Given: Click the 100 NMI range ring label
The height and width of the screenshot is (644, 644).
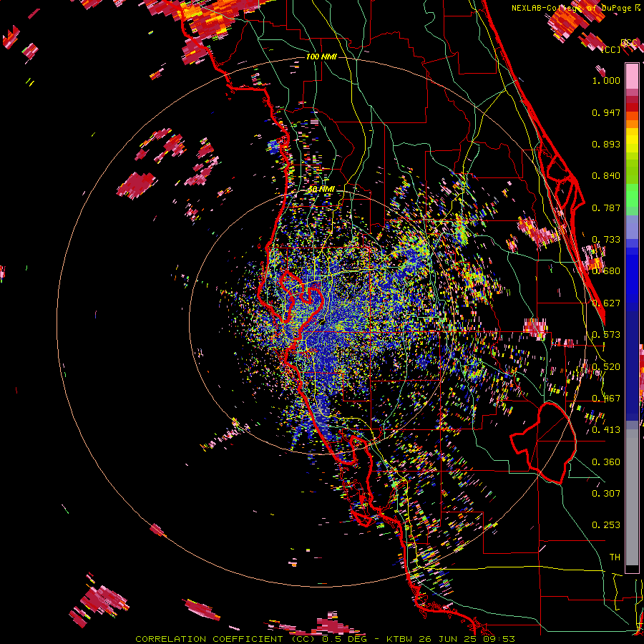Looking at the screenshot, I should click(x=321, y=57).
